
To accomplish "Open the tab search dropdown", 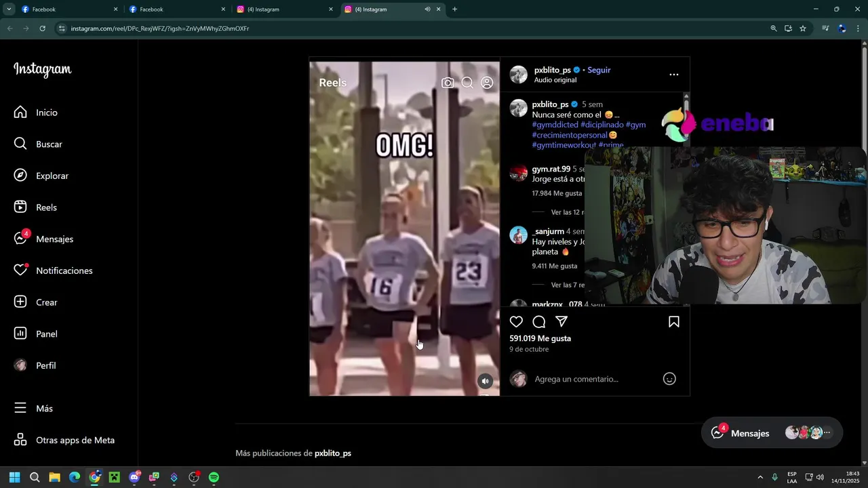I will pos(9,9).
